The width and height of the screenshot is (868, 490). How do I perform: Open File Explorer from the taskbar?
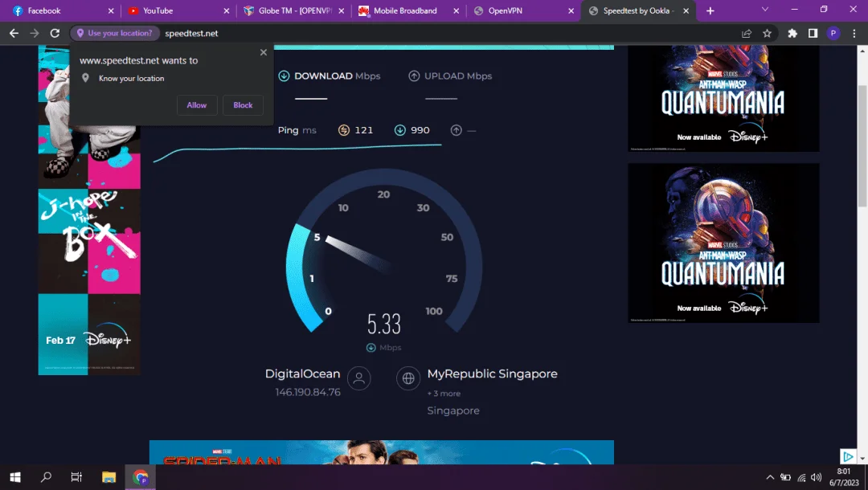[x=108, y=477]
